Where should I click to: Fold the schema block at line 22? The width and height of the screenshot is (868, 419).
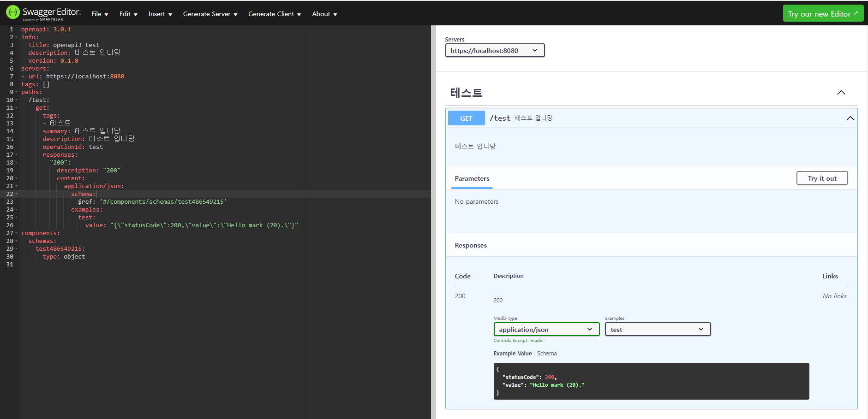17,194
